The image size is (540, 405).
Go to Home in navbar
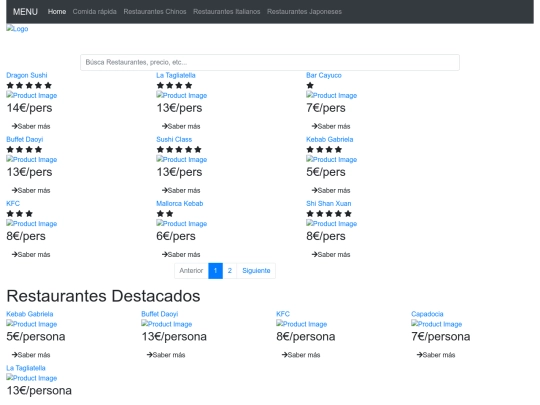tap(57, 12)
